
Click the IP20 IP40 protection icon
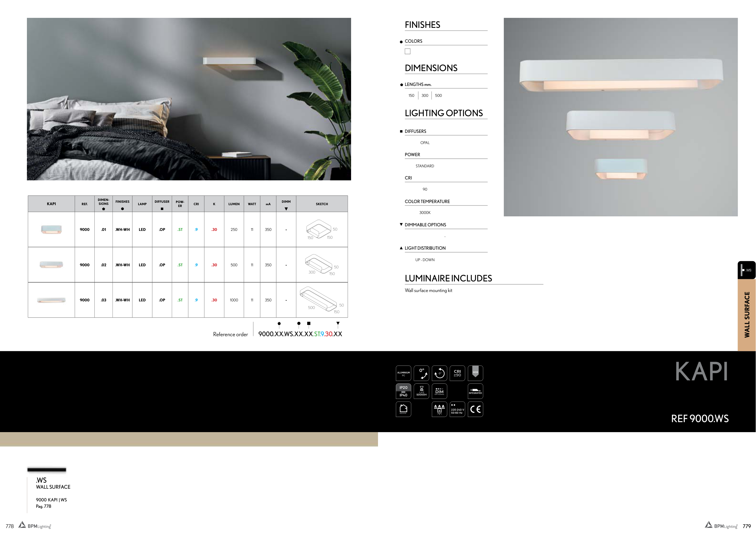click(x=403, y=391)
